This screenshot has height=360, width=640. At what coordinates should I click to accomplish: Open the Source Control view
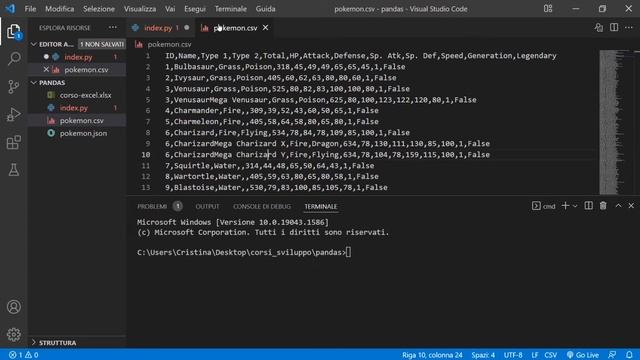pyautogui.click(x=13, y=87)
